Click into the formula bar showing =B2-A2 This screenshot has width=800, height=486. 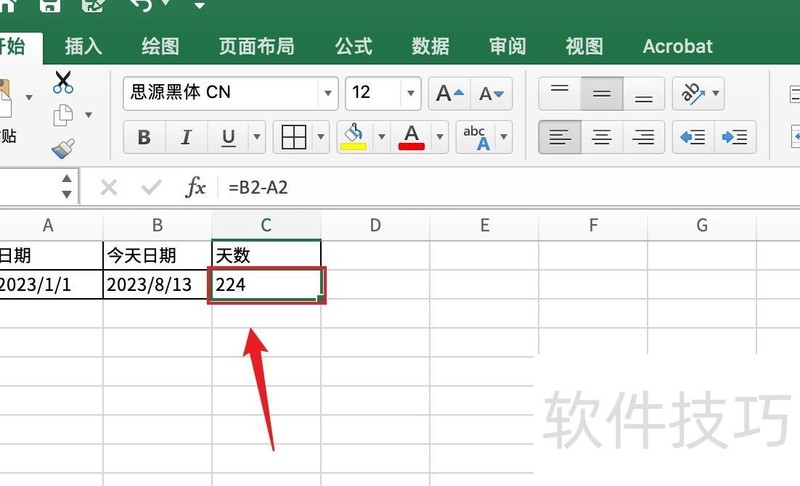pyautogui.click(x=510, y=188)
